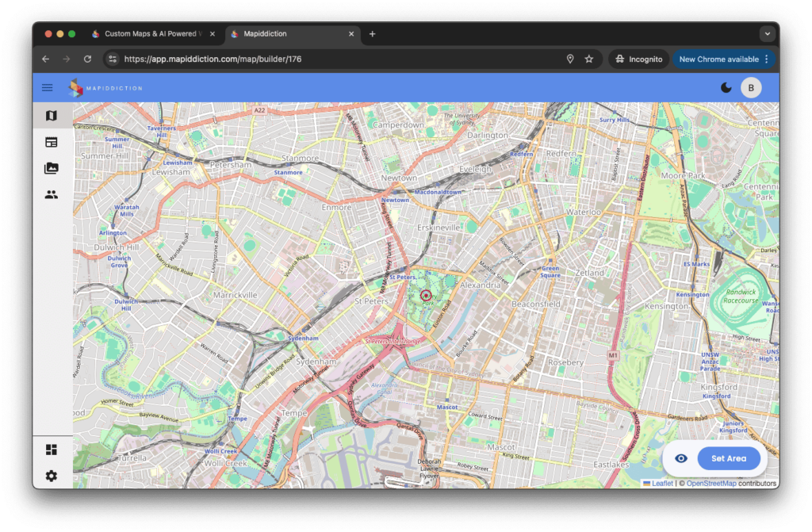The image size is (812, 532).
Task: Select the map icon in sidebar
Action: pyautogui.click(x=52, y=116)
